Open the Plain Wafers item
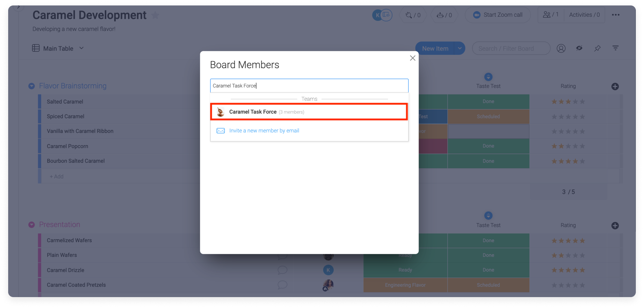This screenshot has height=308, width=644. coord(62,255)
